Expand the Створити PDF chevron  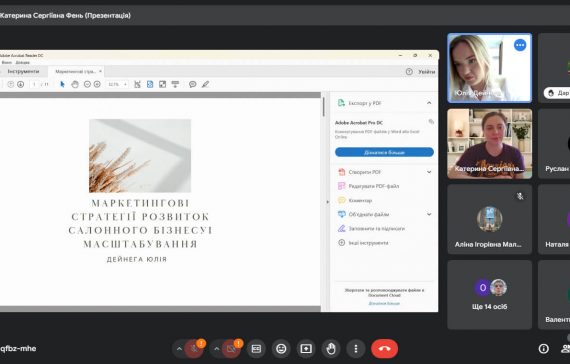point(429,172)
